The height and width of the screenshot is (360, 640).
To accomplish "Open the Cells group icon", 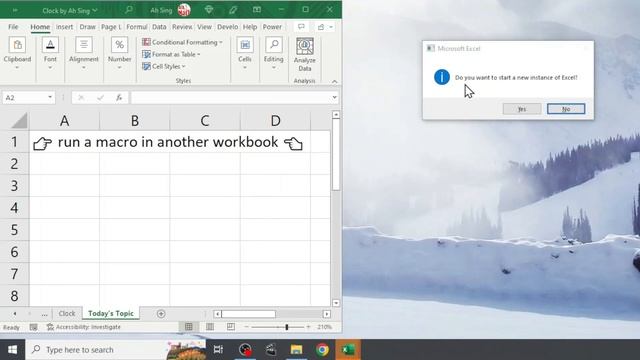I will 245,45.
